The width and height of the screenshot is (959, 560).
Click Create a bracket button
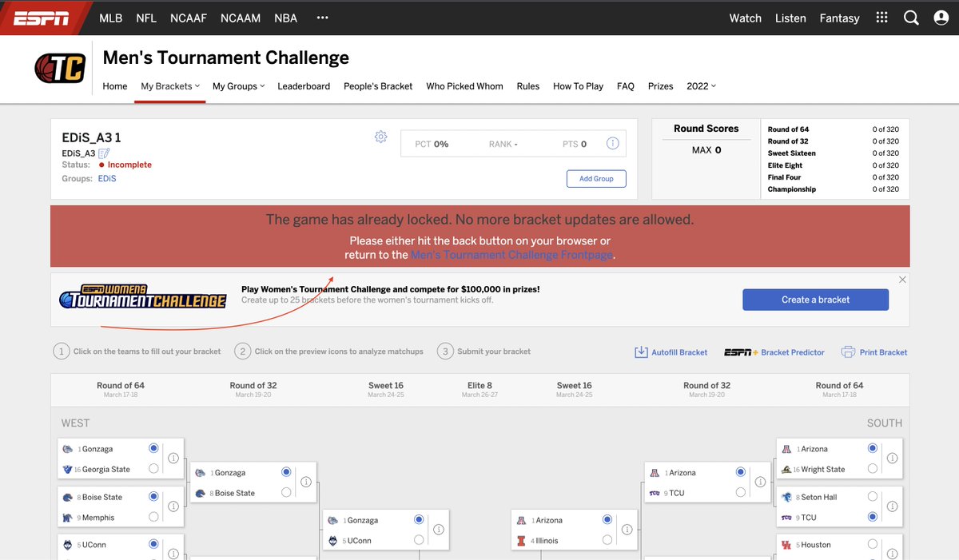[x=815, y=300]
